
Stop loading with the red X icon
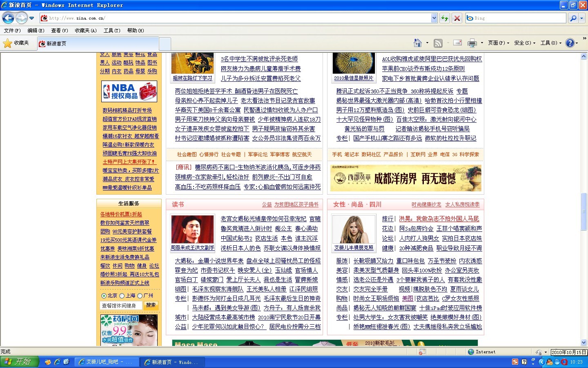pyautogui.click(x=457, y=18)
